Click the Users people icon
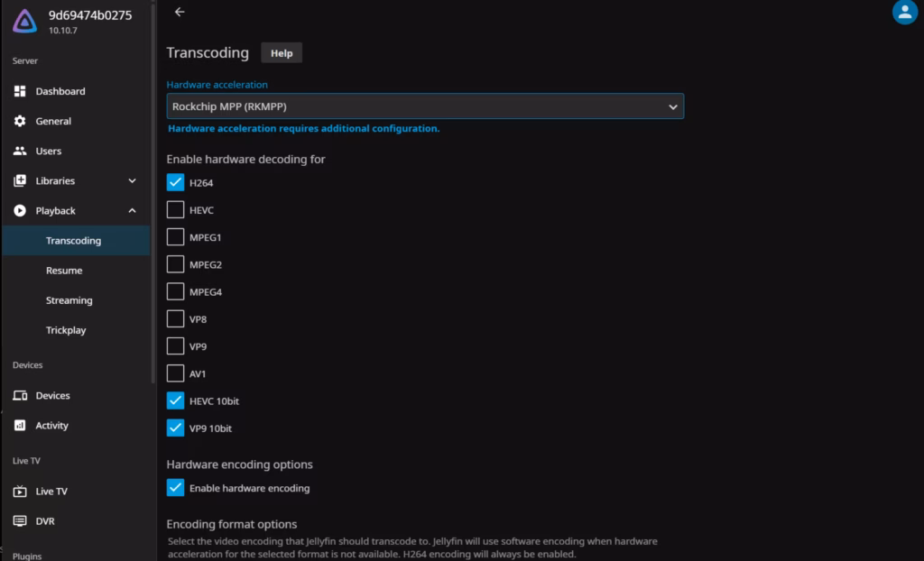The image size is (924, 561). click(x=20, y=151)
